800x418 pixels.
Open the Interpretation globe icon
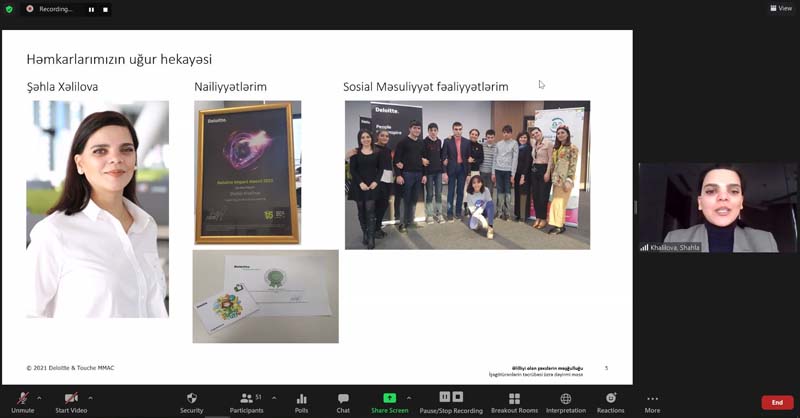[x=565, y=398]
